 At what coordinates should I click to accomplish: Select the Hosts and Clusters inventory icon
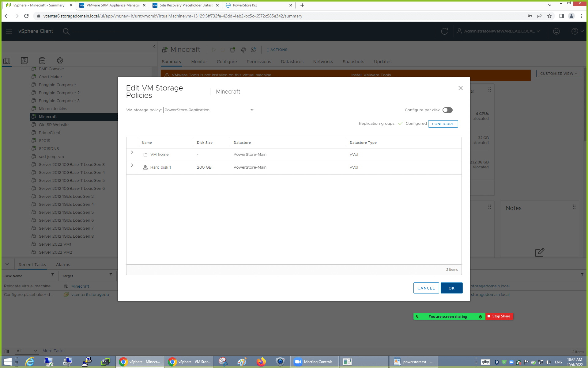tap(7, 61)
